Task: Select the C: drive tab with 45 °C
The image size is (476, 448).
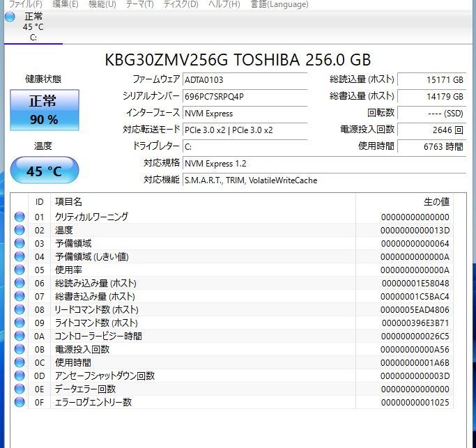Action: (x=33, y=27)
